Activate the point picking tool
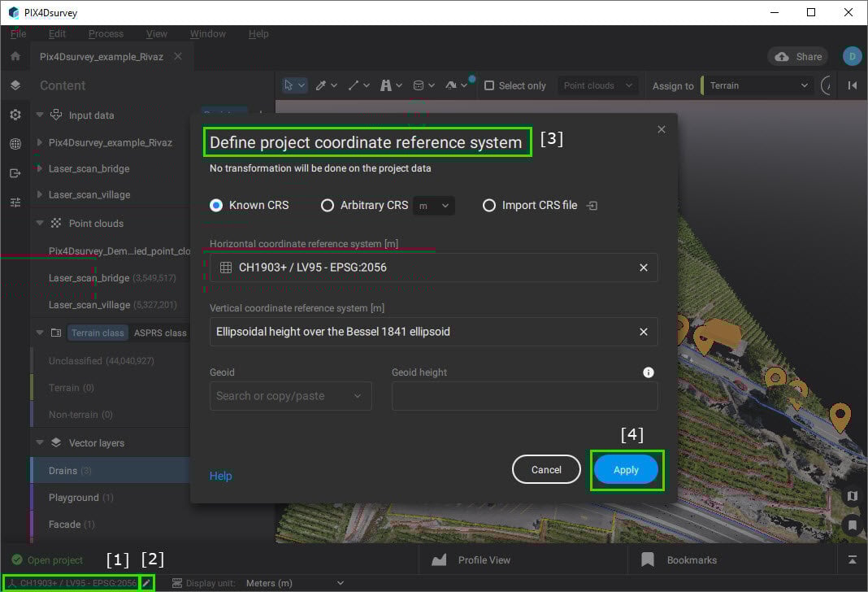Image resolution: width=868 pixels, height=592 pixels. pyautogui.click(x=321, y=85)
